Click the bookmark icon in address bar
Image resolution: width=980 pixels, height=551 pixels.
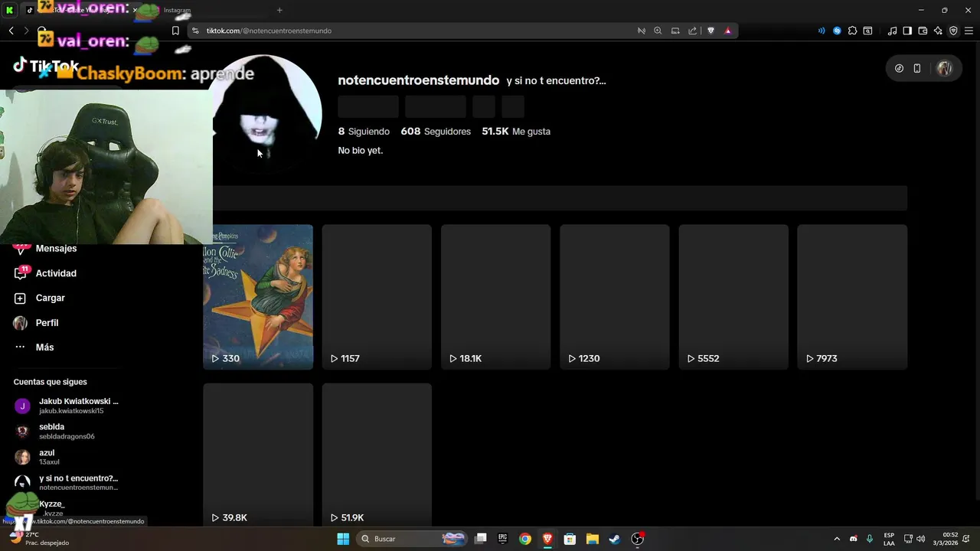point(175,31)
